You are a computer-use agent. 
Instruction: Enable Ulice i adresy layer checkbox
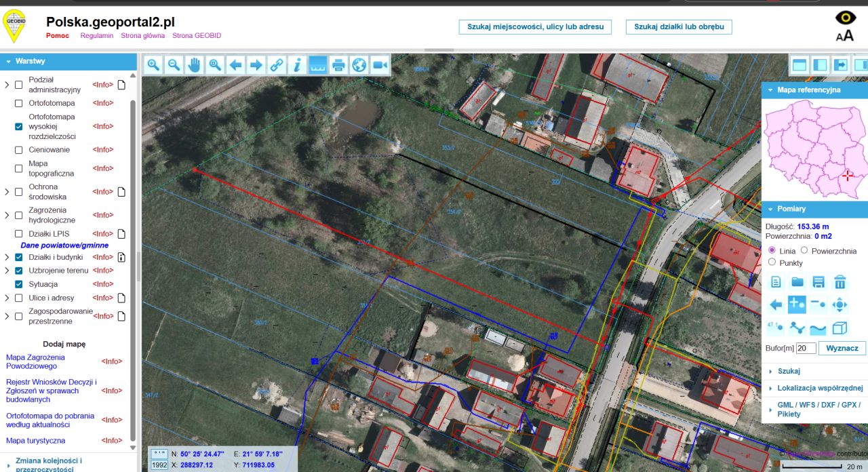pyautogui.click(x=19, y=298)
